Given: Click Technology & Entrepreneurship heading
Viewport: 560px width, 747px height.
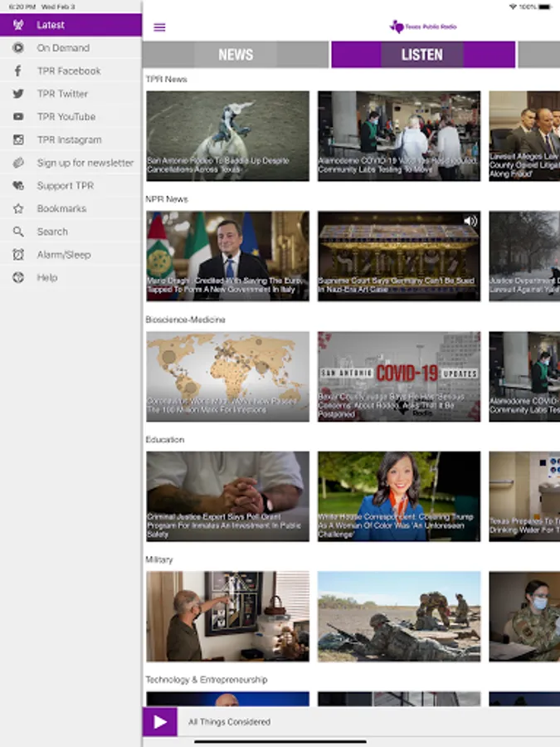Looking at the screenshot, I should (x=207, y=680).
